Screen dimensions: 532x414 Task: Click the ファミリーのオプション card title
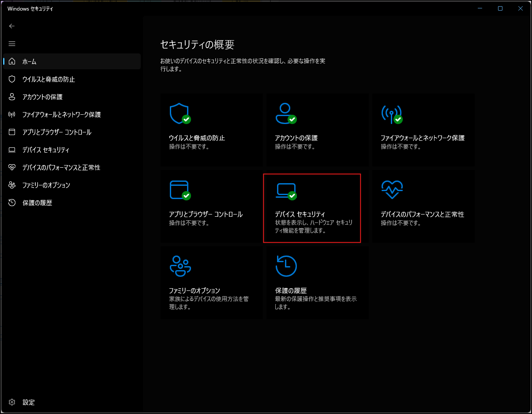(x=194, y=290)
